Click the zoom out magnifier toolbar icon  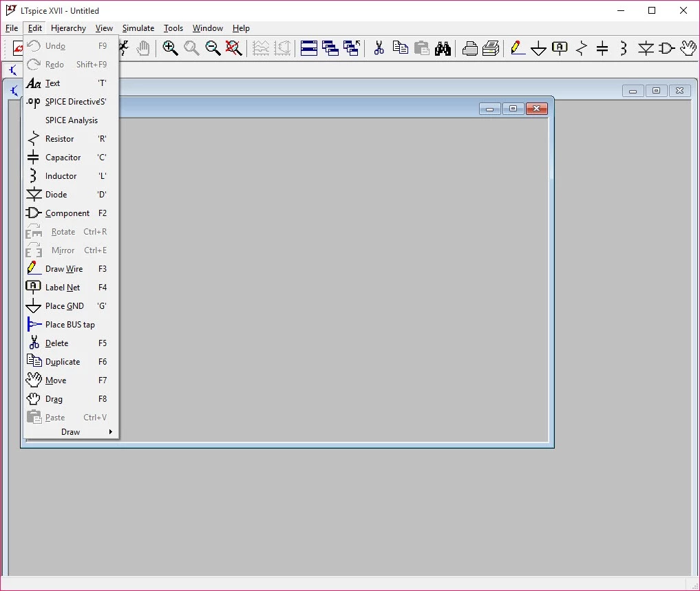(213, 48)
